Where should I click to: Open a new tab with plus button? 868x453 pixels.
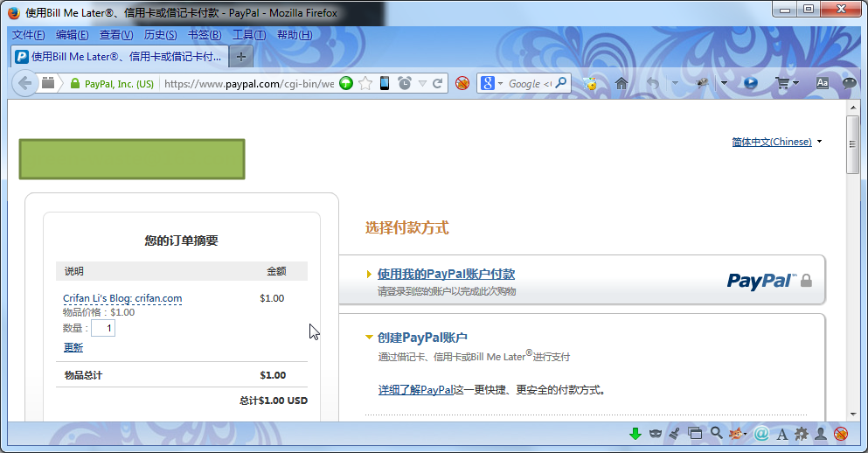240,57
